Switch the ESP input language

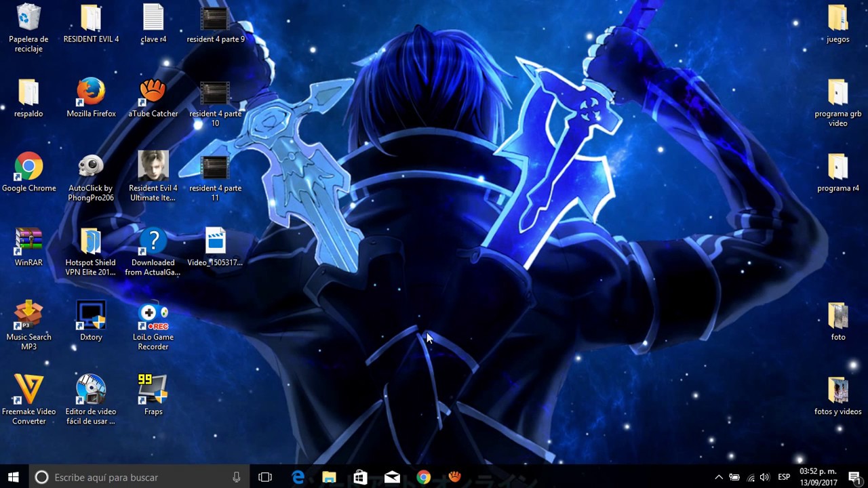(784, 477)
